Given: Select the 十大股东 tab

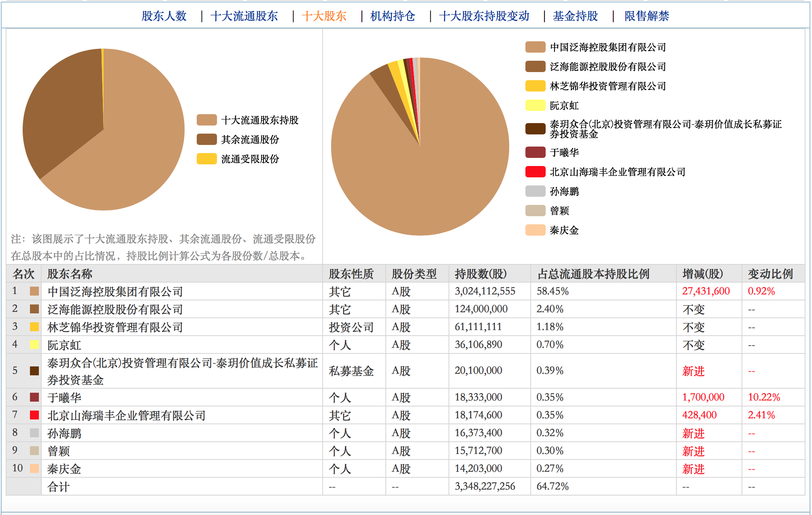Looking at the screenshot, I should click(x=324, y=16).
